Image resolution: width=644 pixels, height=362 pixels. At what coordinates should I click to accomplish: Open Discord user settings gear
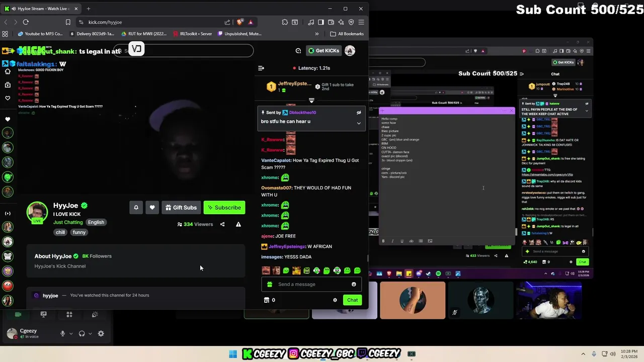point(101,333)
